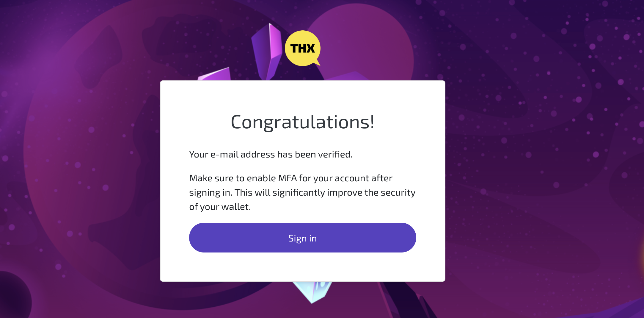The image size is (644, 318).
Task: Click the e-mail address verified message
Action: [x=271, y=154]
